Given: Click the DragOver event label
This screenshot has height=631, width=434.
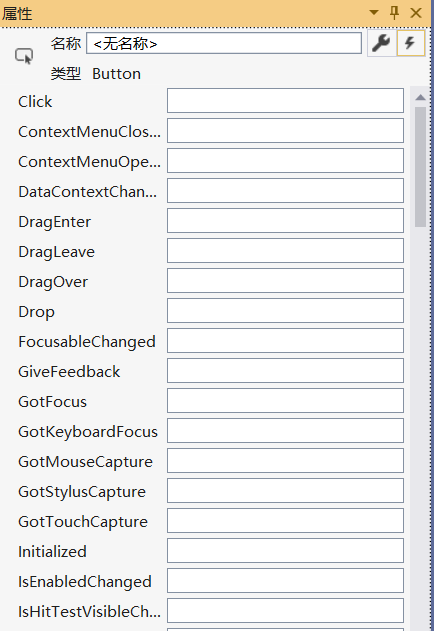Looking at the screenshot, I should tap(53, 282).
